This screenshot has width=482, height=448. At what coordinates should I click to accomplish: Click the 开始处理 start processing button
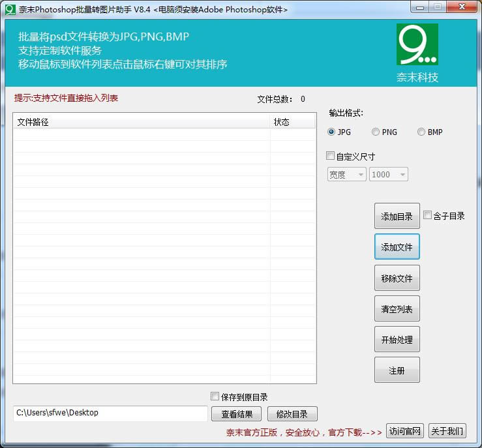coord(397,339)
